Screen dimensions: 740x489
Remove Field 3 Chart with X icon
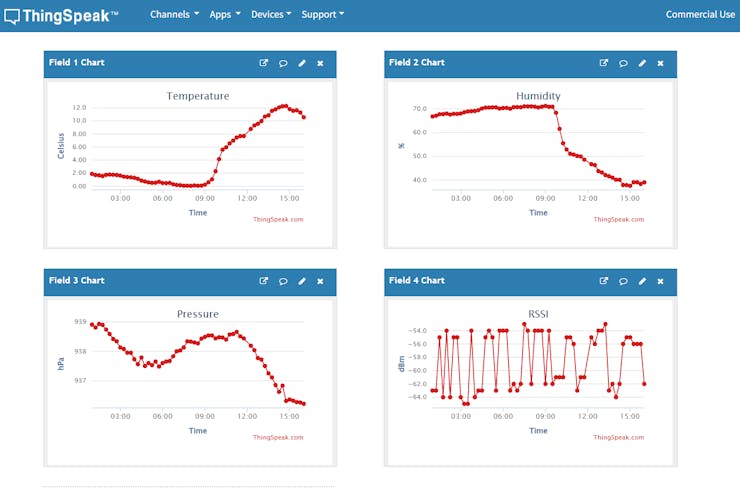(x=320, y=281)
